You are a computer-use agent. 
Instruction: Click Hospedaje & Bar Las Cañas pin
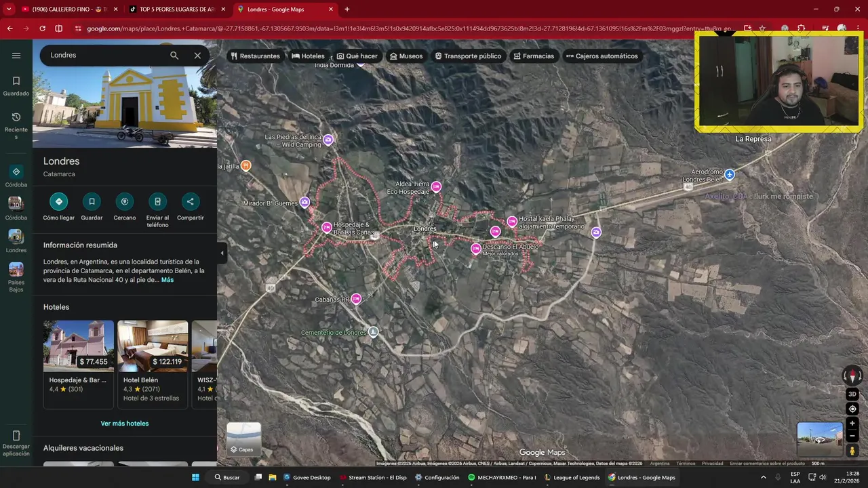point(327,228)
